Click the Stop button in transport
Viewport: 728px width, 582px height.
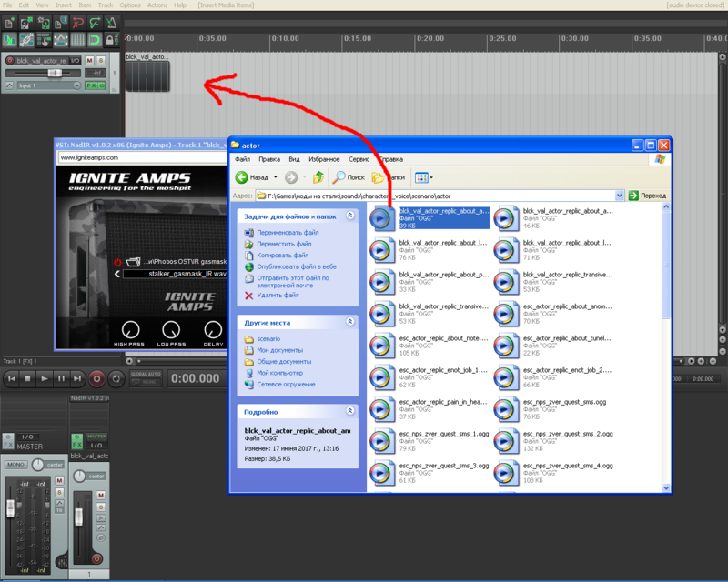(26, 378)
